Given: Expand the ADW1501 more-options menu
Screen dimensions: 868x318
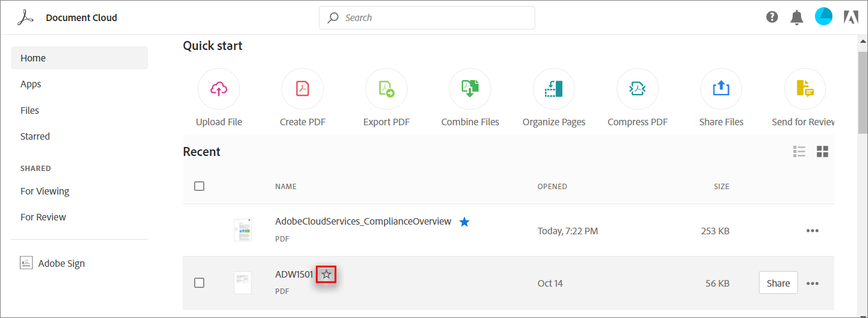Looking at the screenshot, I should click(x=813, y=283).
